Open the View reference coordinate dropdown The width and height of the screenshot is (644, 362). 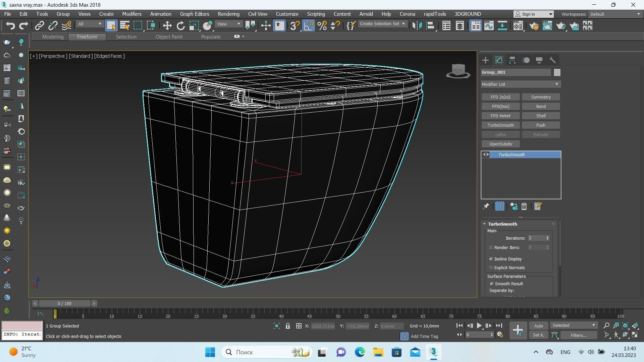[228, 24]
